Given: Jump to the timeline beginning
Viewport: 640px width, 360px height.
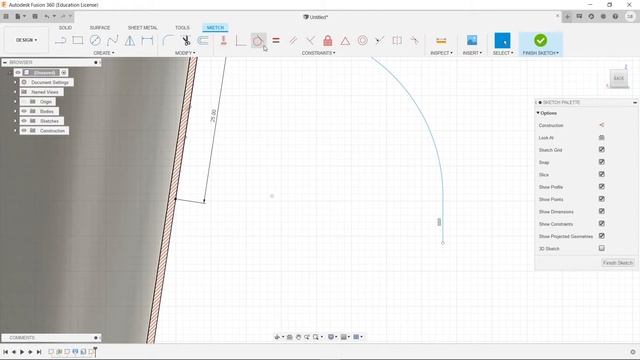Looking at the screenshot, I should point(6,351).
